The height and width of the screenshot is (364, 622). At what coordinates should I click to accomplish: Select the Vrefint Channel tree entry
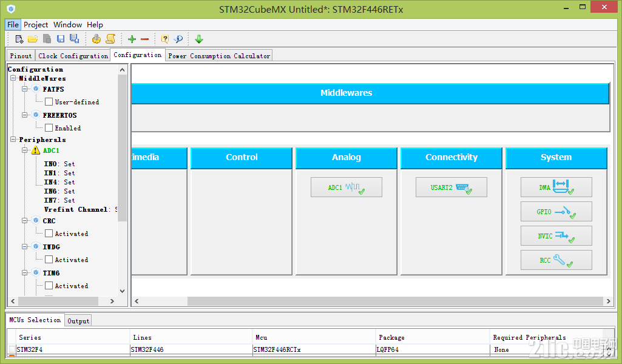click(x=81, y=209)
